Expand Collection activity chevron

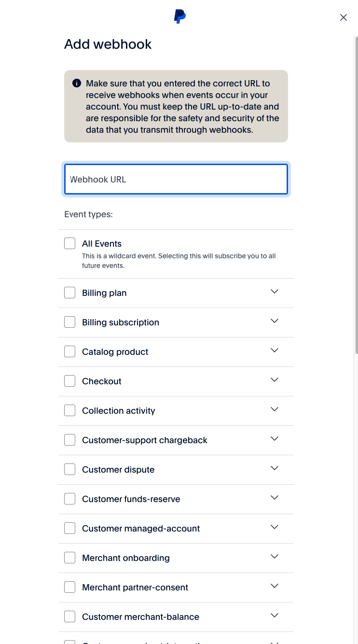tap(275, 409)
